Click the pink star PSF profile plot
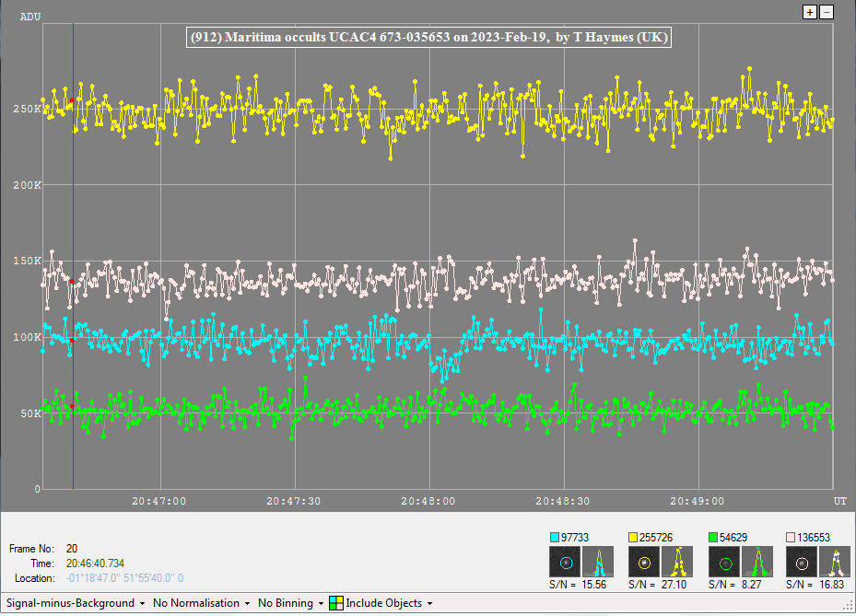Image resolution: width=856 pixels, height=616 pixels. point(836,561)
